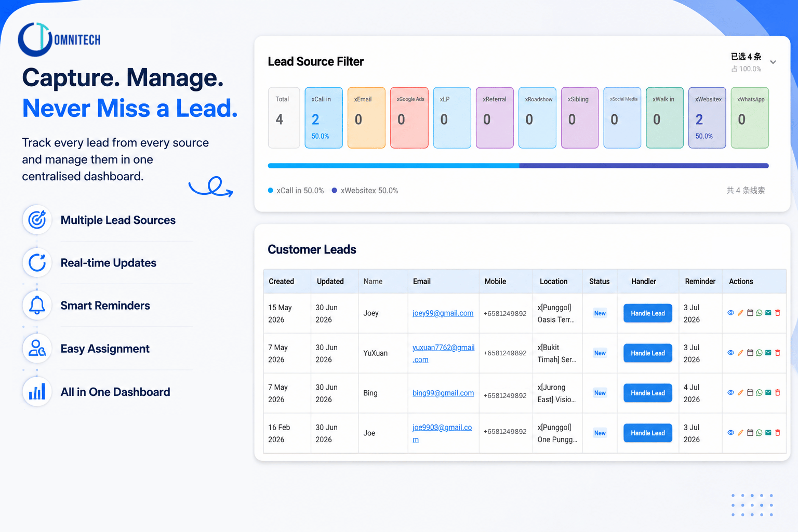The image size is (798, 532).
Task: Click the dark blue xWebsitex progress segment
Action: click(x=644, y=166)
